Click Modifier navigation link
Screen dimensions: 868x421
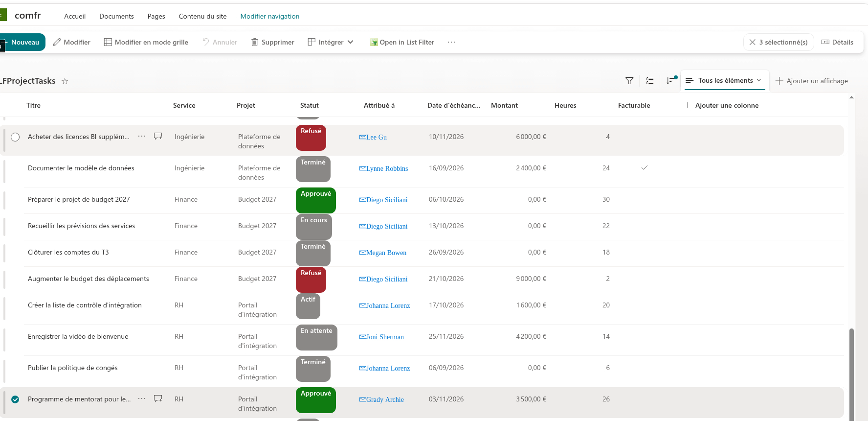click(x=269, y=16)
